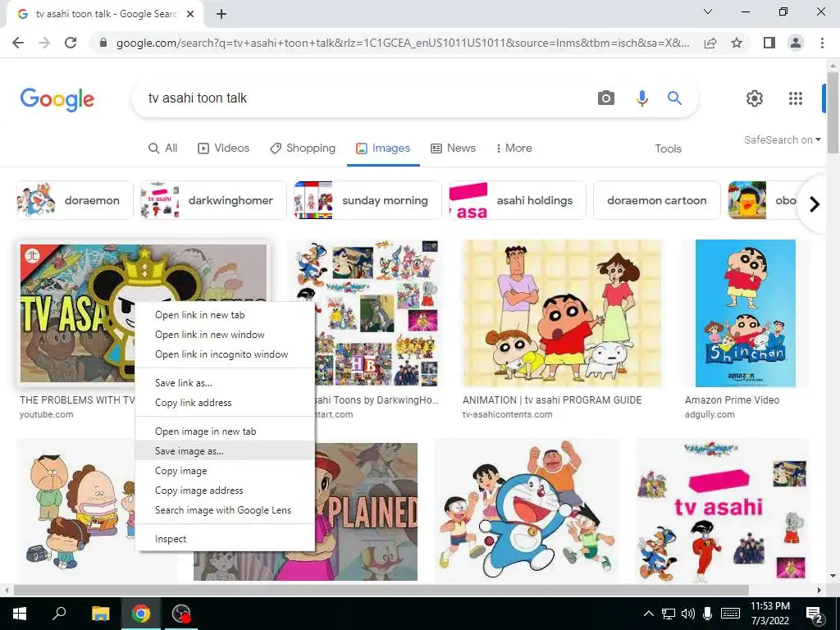Screen dimensions: 840x630
Task: Bookmark this page with star icon
Action: click(737, 43)
